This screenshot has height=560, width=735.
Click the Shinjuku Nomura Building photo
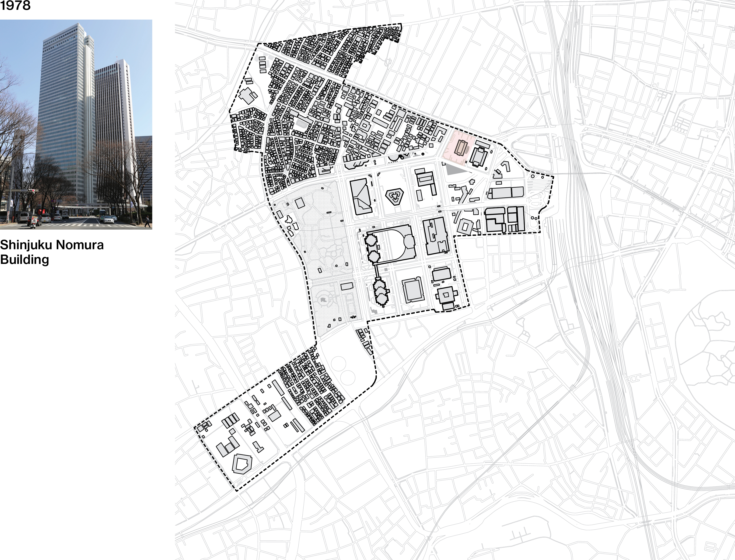tap(76, 124)
